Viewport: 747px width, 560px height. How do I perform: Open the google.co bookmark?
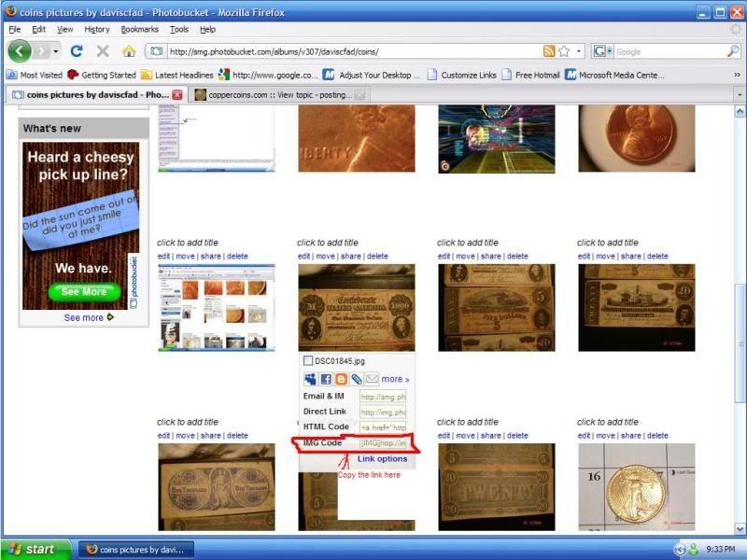[268, 76]
